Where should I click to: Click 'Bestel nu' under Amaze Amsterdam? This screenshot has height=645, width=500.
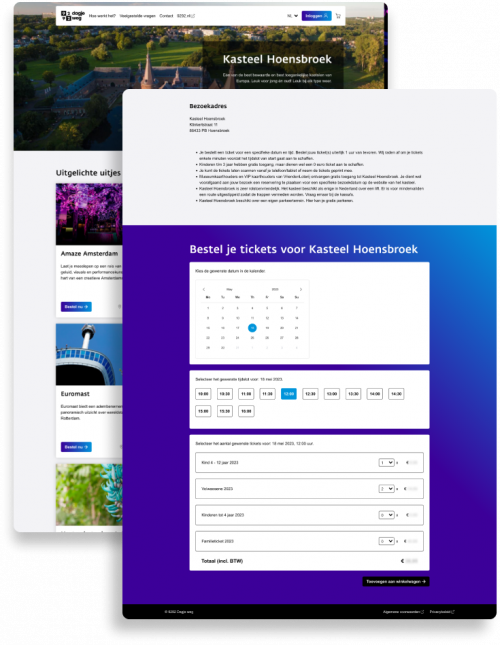tap(76, 307)
